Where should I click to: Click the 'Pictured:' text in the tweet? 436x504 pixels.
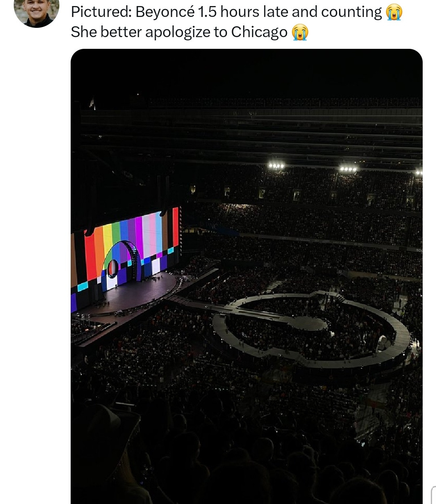(101, 12)
